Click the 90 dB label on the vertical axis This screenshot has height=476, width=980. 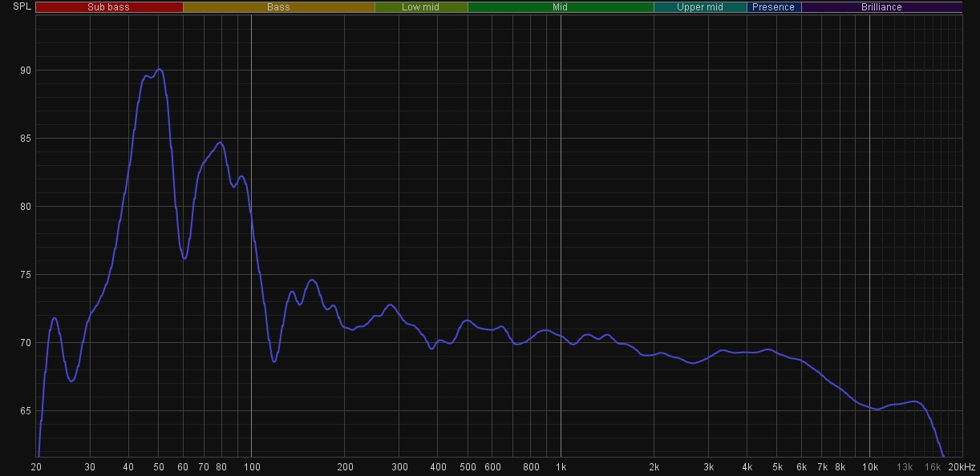coord(26,71)
